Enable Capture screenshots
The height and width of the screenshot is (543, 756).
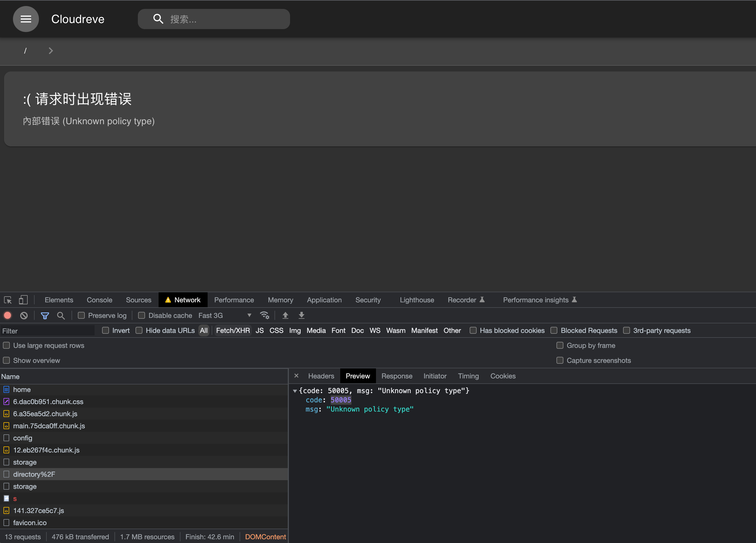[560, 360]
